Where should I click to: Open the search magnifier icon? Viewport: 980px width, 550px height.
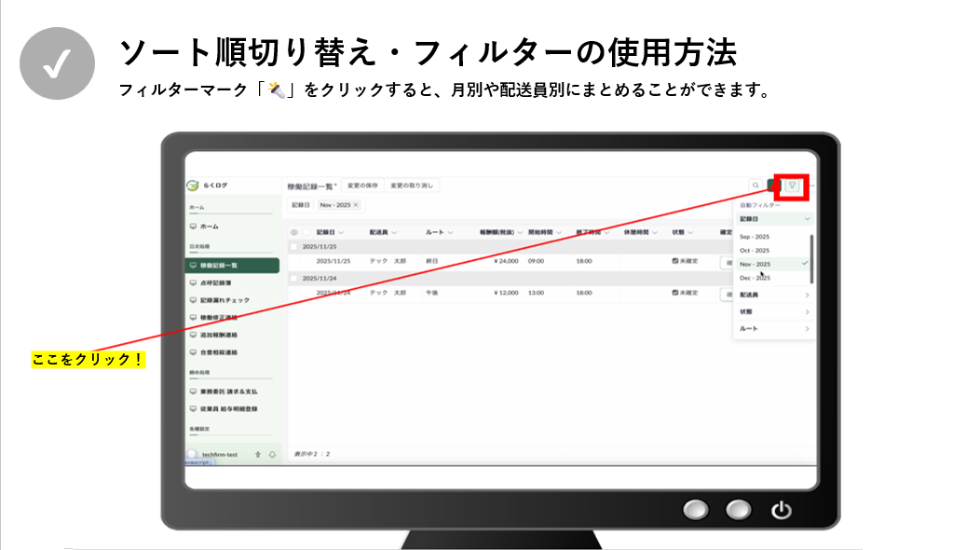coord(755,186)
